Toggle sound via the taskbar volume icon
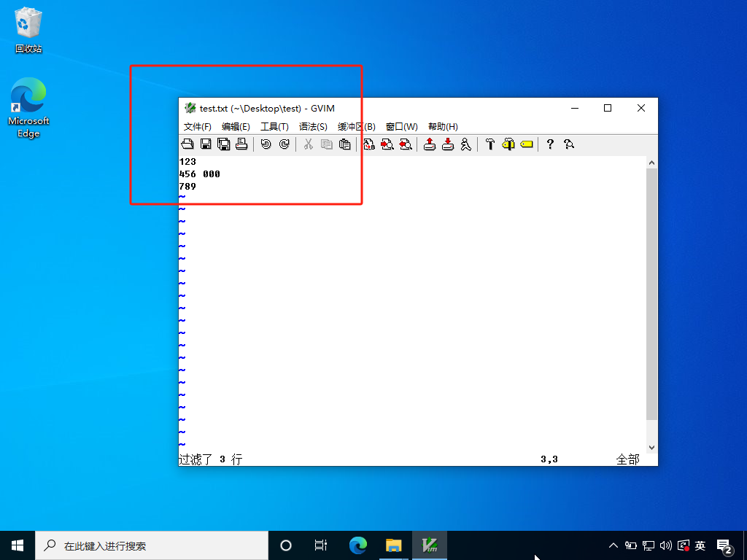The height and width of the screenshot is (560, 747). 665,545
